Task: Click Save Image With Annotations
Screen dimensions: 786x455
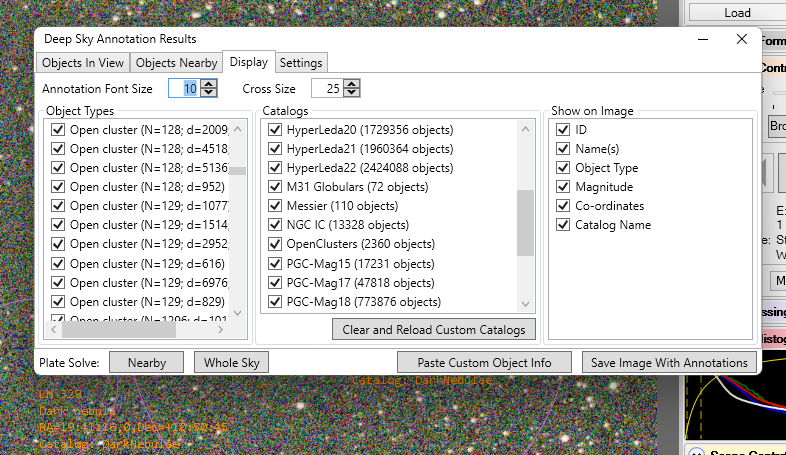Action: 669,362
